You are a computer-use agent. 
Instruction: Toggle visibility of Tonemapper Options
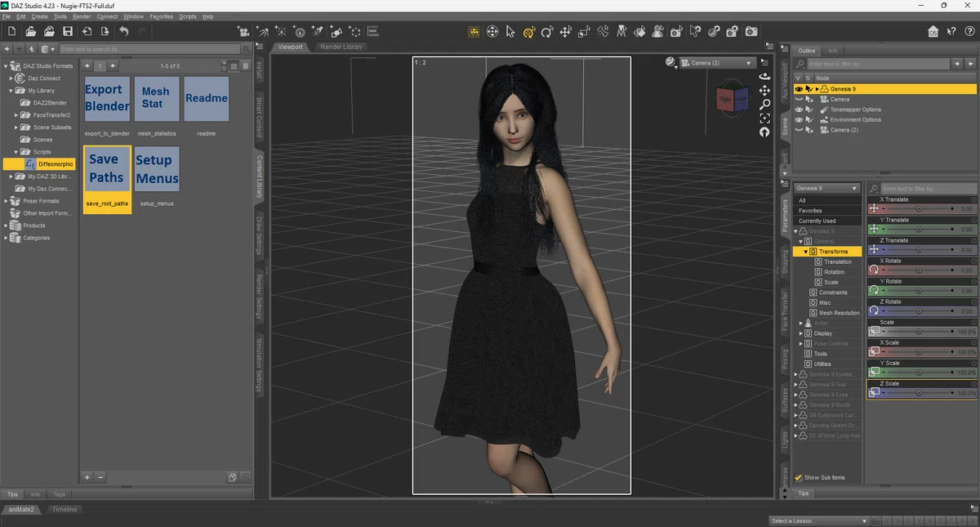[x=799, y=109]
